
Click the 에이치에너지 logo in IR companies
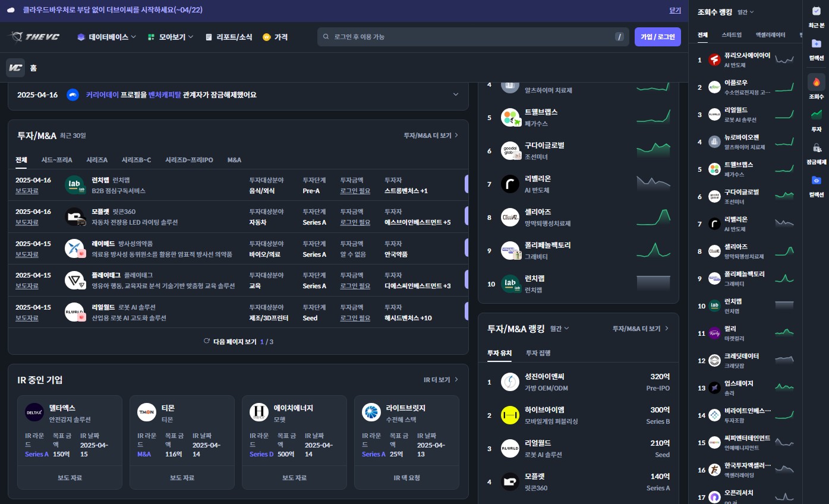[259, 412]
